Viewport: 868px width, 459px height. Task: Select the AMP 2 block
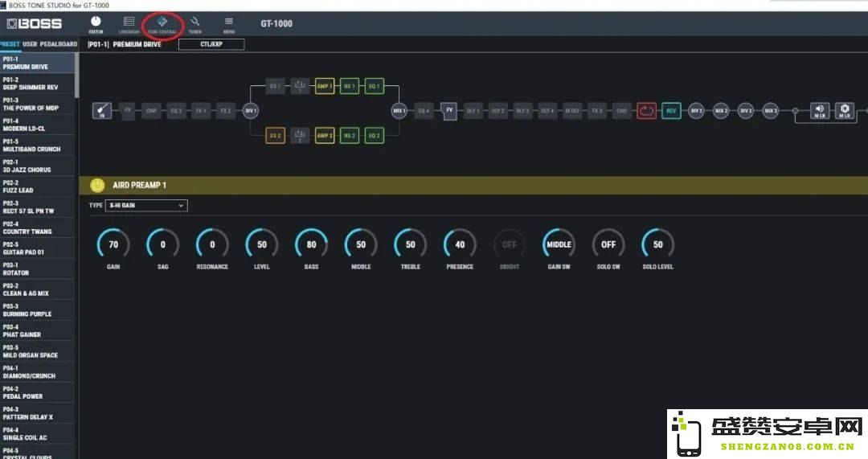tap(325, 135)
